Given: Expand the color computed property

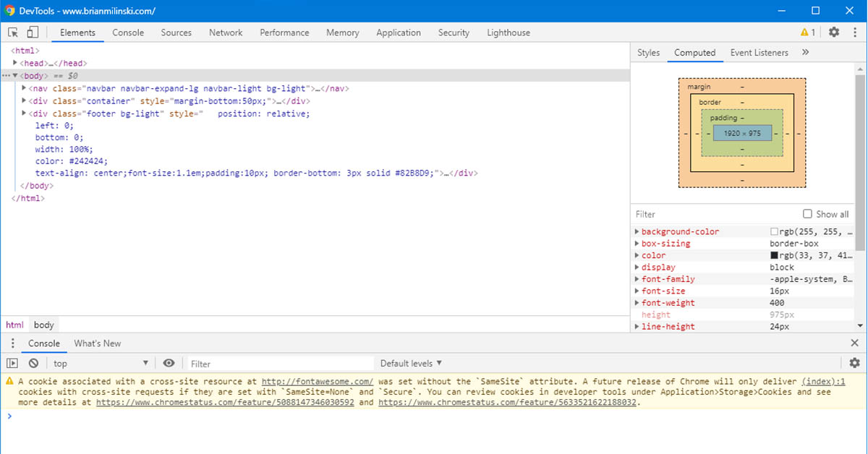Looking at the screenshot, I should click(x=637, y=255).
